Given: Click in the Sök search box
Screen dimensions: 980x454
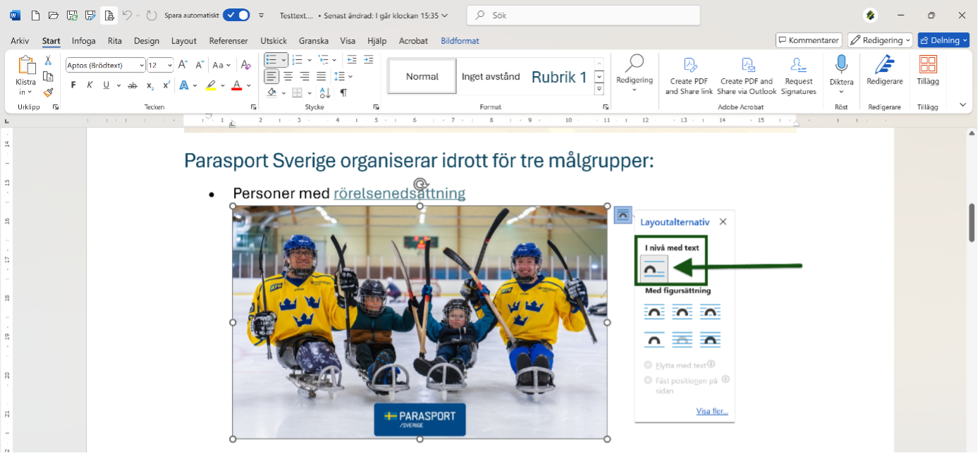Looking at the screenshot, I should tap(584, 15).
